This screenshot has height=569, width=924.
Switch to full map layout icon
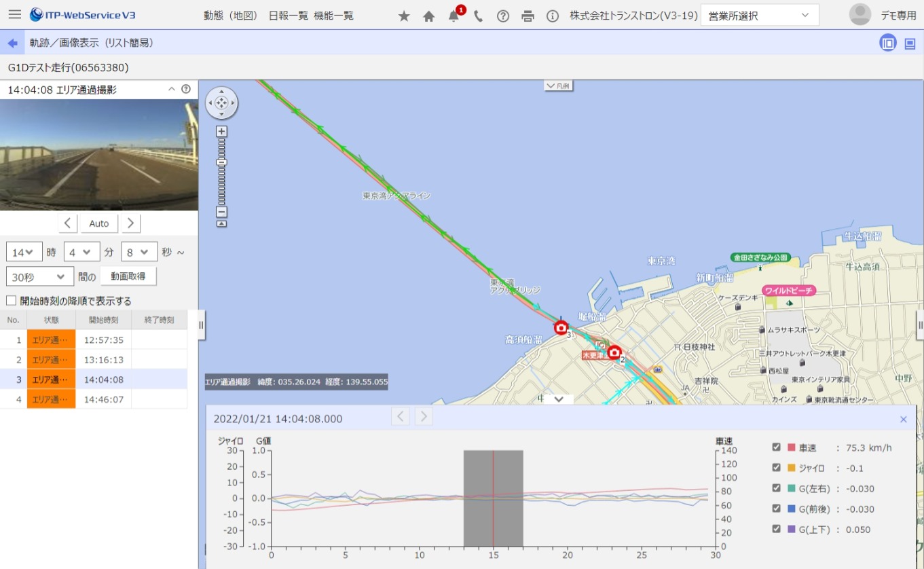910,43
